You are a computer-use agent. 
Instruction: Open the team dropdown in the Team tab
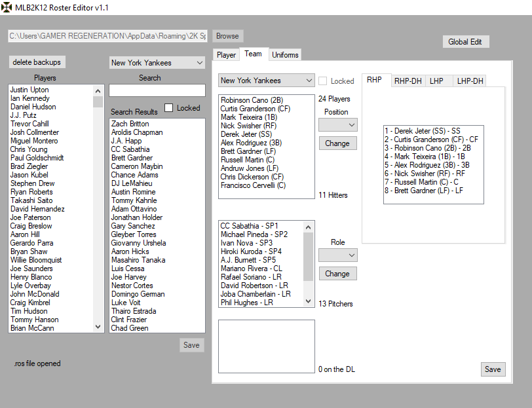pyautogui.click(x=267, y=81)
